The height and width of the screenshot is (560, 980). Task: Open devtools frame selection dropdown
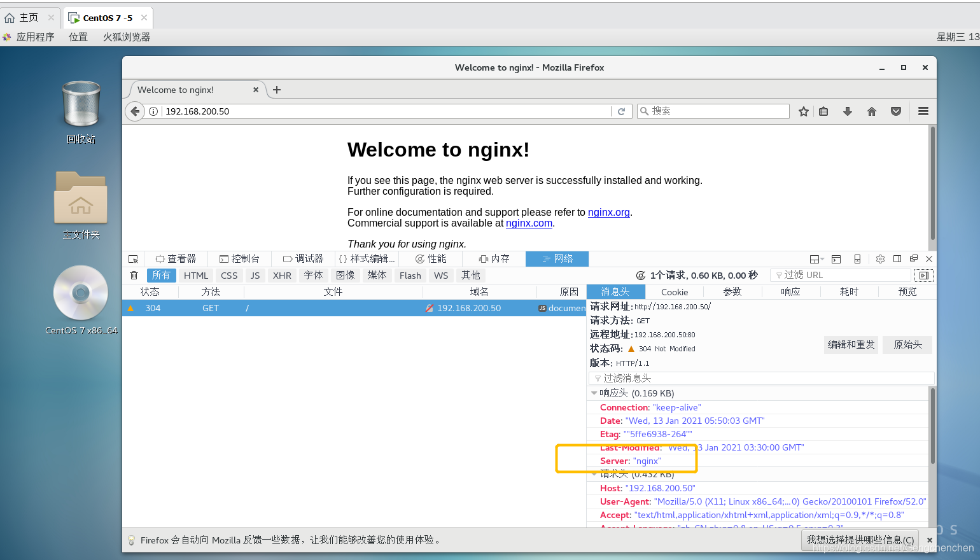[816, 259]
